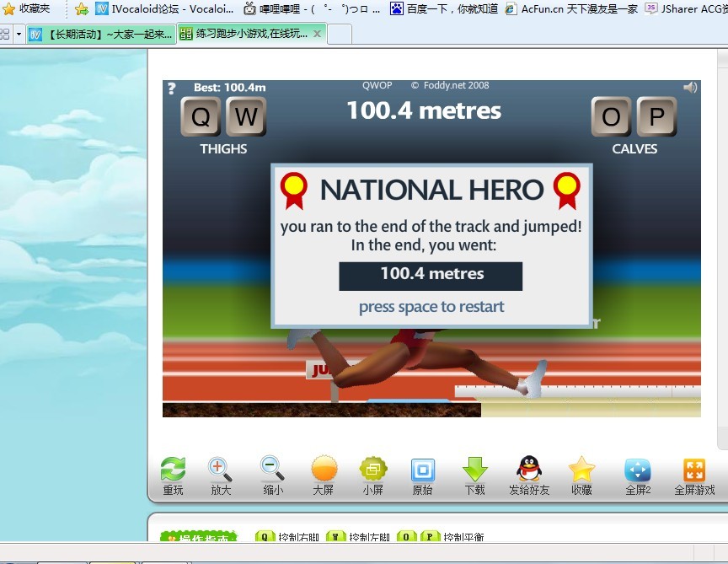This screenshot has height=564, width=728.
Task: Click the 原始 original size icon
Action: point(422,470)
